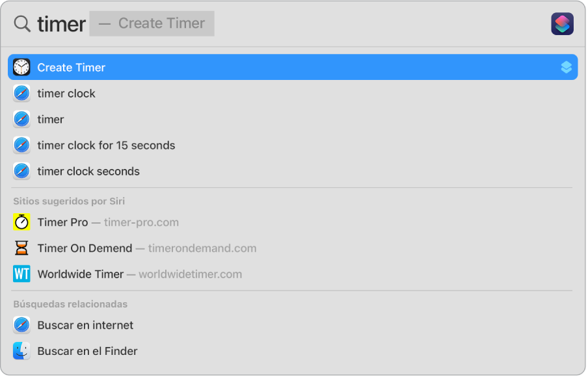588x377 pixels.
Task: Select the Shortcuts stack icon on Create Timer row
Action: click(x=565, y=67)
